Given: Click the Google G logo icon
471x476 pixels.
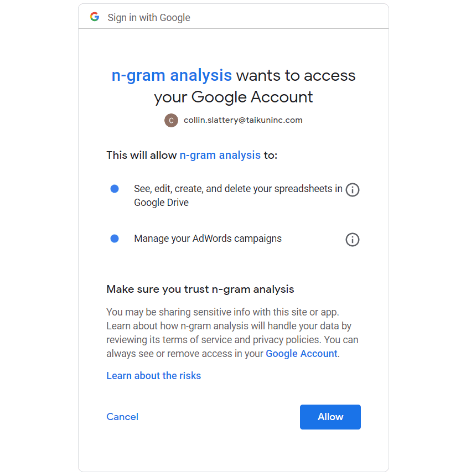Looking at the screenshot, I should coord(95,17).
